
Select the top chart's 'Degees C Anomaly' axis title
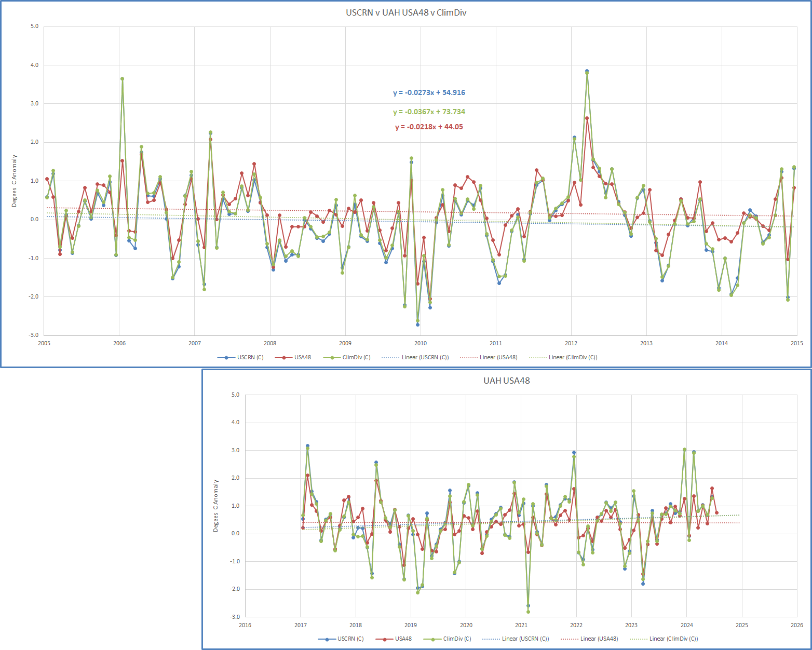coord(15,181)
